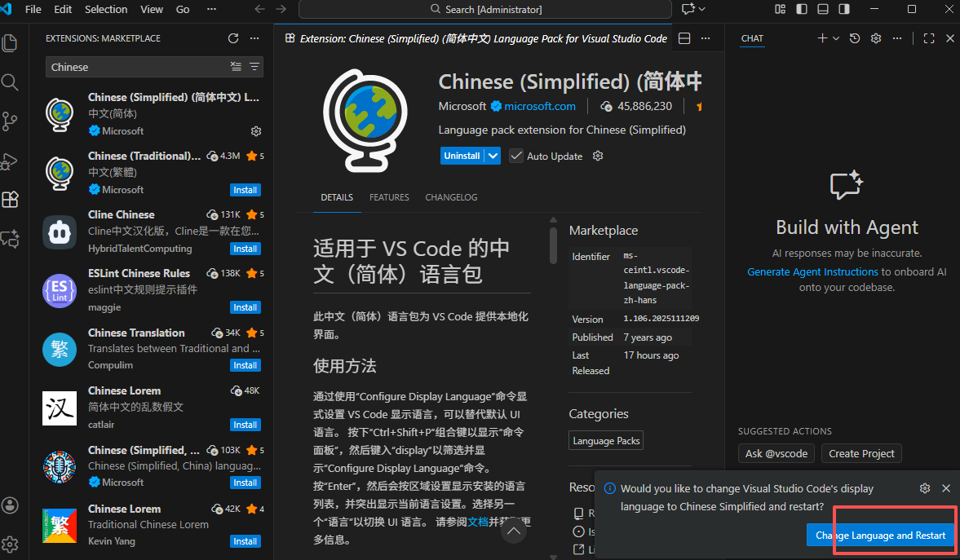The width and height of the screenshot is (960, 560).
Task: Open editor more actions ellipsis
Action: [706, 38]
